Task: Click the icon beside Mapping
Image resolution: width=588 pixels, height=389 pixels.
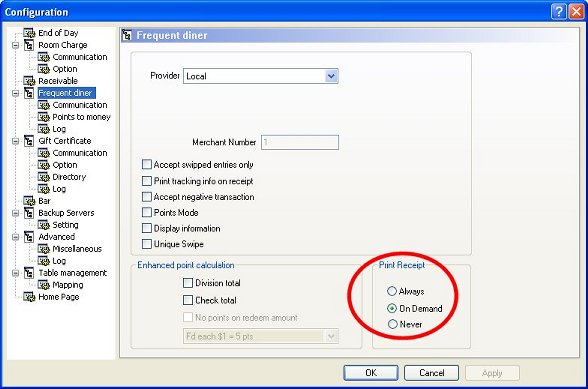Action: (44, 285)
